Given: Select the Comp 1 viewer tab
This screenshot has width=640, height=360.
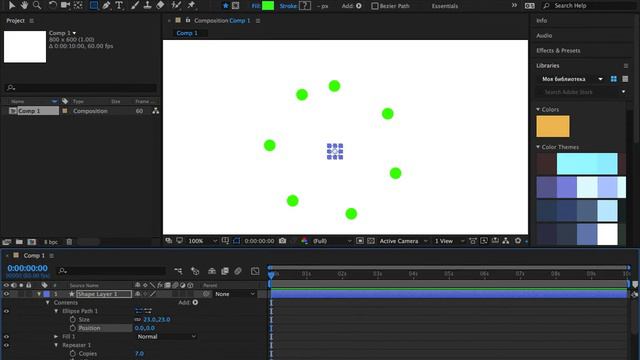Looking at the screenshot, I should pyautogui.click(x=187, y=33).
